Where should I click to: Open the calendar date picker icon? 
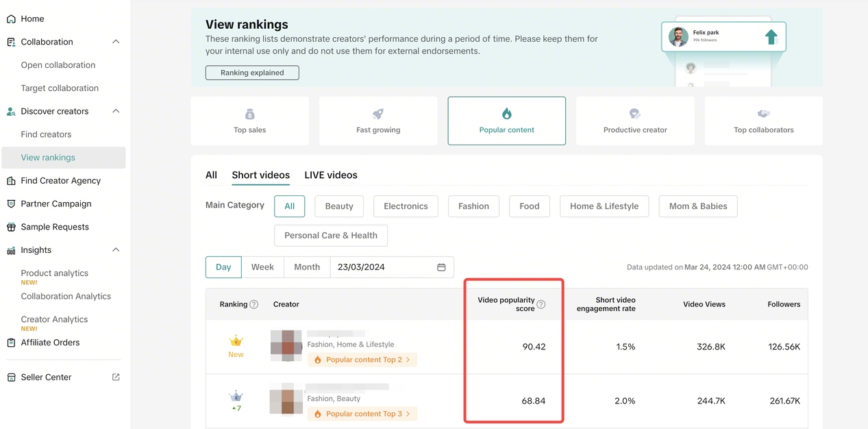(441, 267)
